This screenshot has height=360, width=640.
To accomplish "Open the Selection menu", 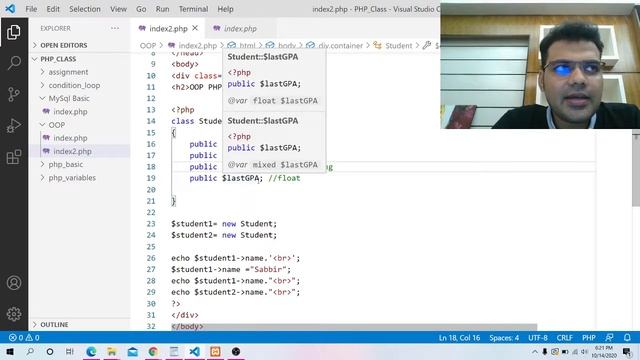I will tap(85, 9).
